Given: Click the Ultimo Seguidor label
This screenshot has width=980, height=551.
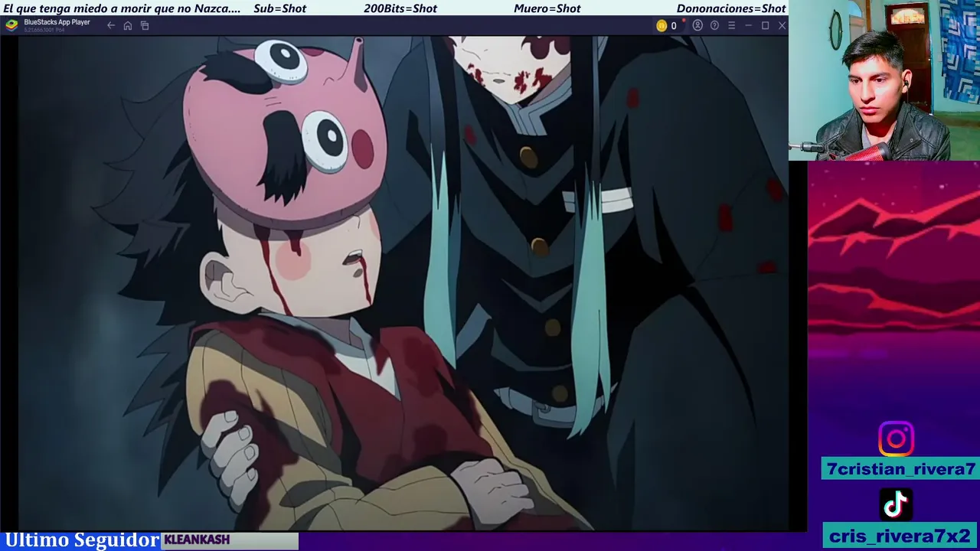Looking at the screenshot, I should [x=81, y=540].
